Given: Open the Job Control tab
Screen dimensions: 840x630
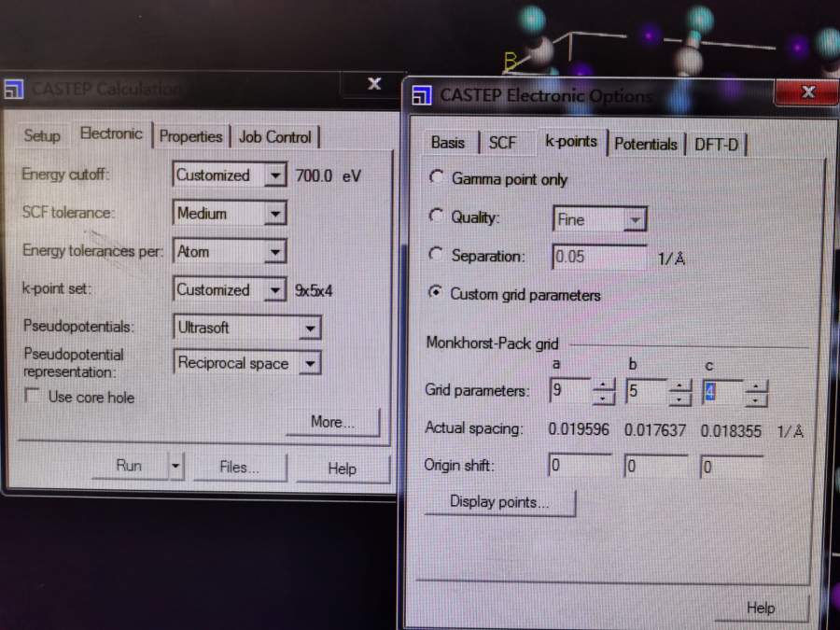Looking at the screenshot, I should (x=274, y=137).
